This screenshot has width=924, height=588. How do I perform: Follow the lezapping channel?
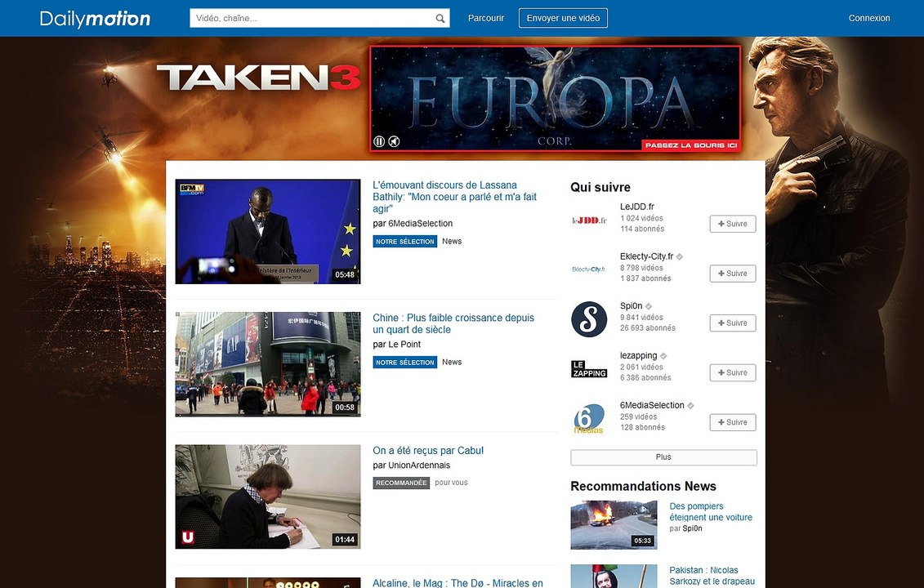click(x=733, y=372)
